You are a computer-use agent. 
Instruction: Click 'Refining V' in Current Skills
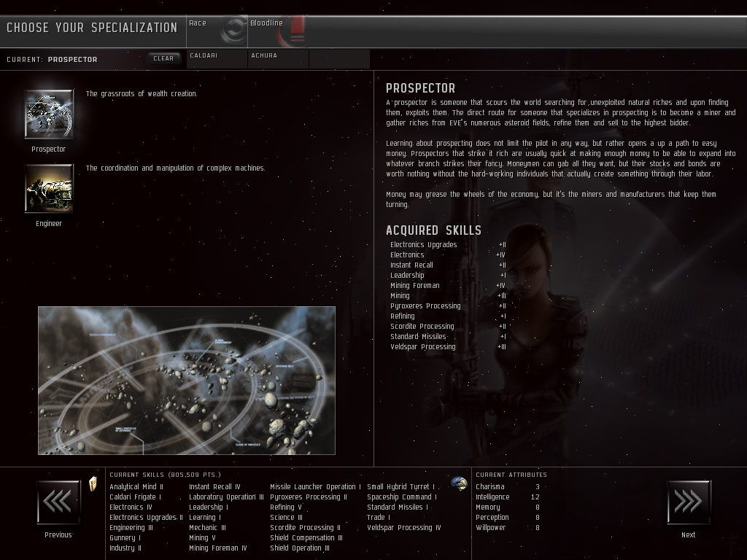(286, 507)
